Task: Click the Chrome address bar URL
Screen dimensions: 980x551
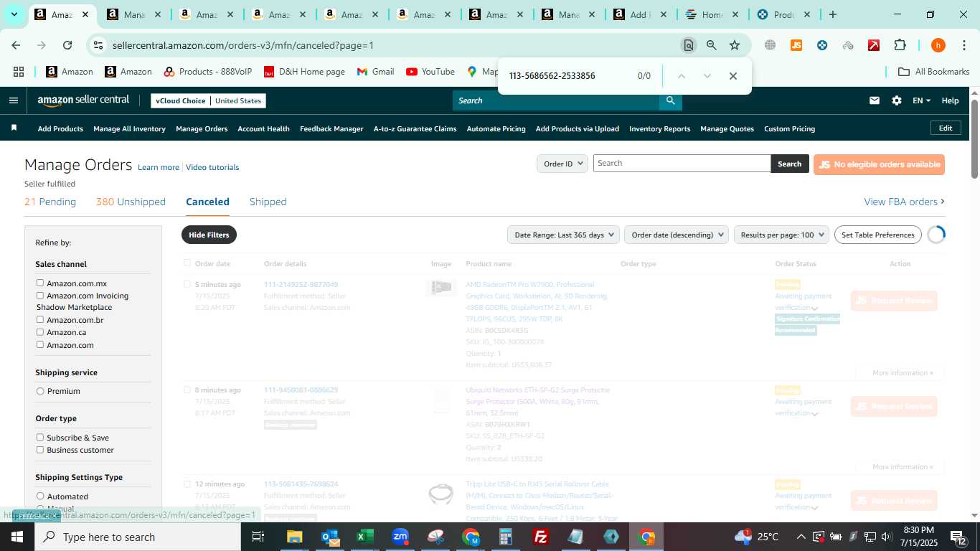Action: (243, 45)
